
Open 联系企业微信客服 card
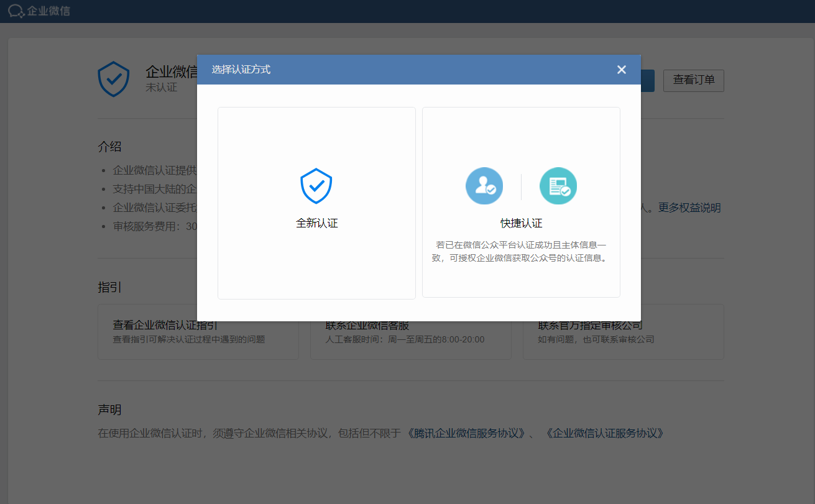point(410,332)
